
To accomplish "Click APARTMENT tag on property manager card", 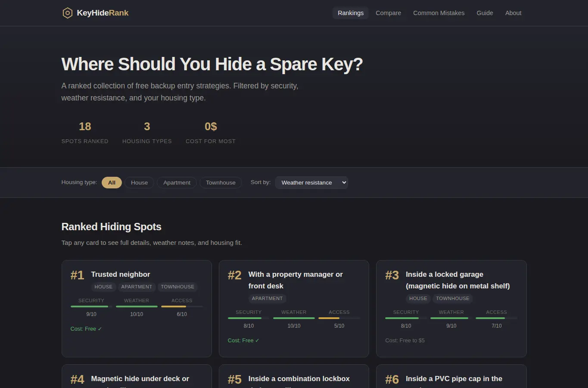I will 267,298.
